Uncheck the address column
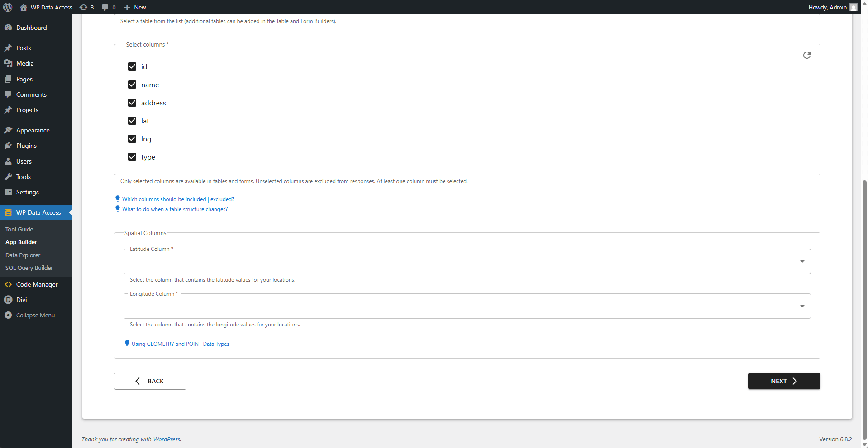The height and width of the screenshot is (448, 868). [132, 103]
